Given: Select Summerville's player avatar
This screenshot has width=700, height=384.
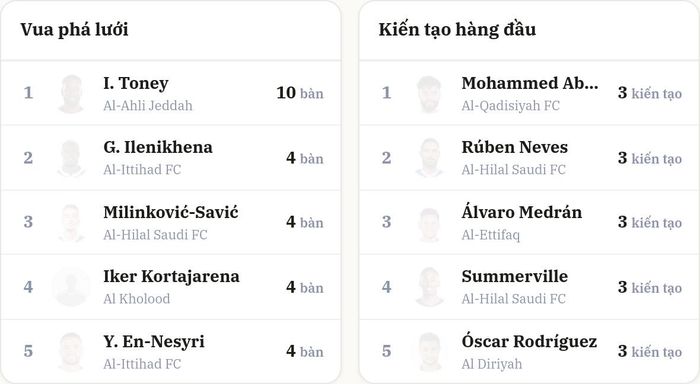Looking at the screenshot, I should point(429,287).
